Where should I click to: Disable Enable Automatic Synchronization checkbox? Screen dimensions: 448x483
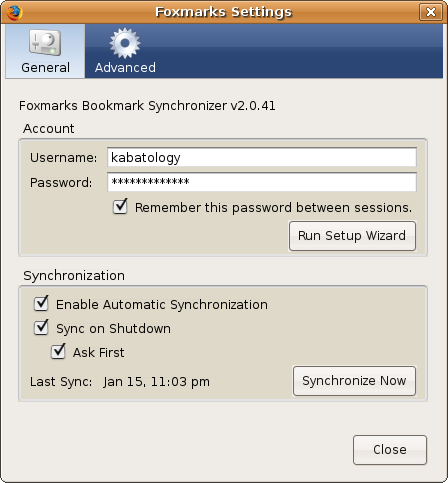[x=41, y=303]
